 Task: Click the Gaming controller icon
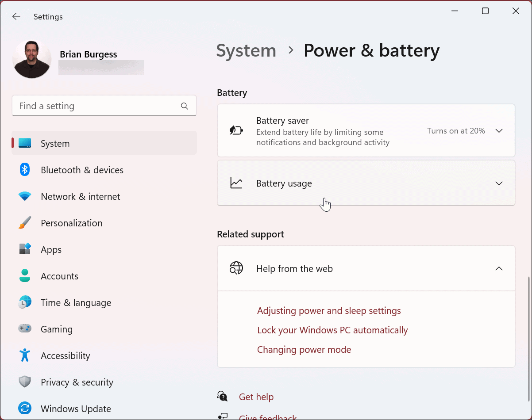(25, 329)
